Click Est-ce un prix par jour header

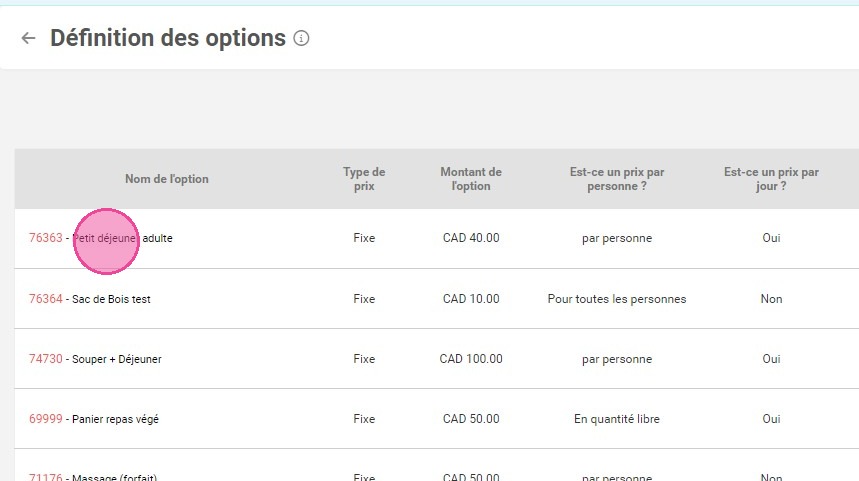tap(771, 179)
